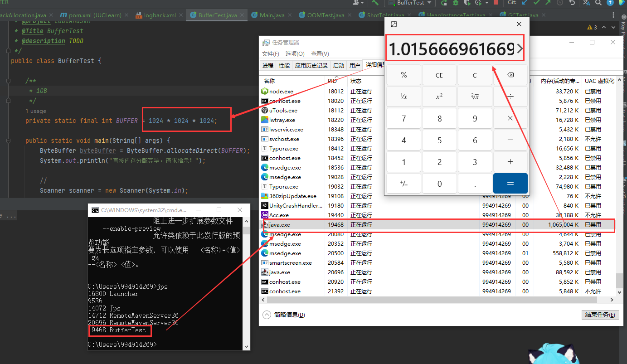Image resolution: width=627 pixels, height=364 pixels.
Task: Click the Build project hammer icon
Action: 375,3
